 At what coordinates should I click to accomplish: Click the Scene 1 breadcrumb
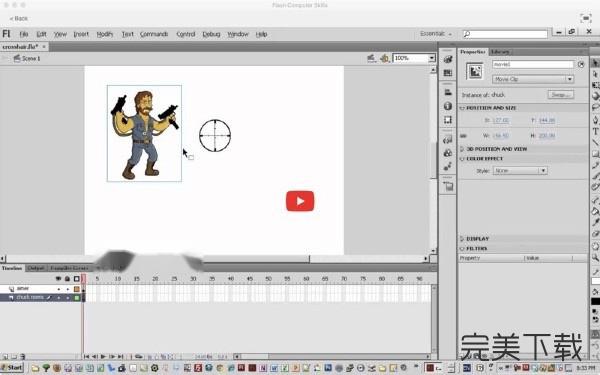click(31, 59)
